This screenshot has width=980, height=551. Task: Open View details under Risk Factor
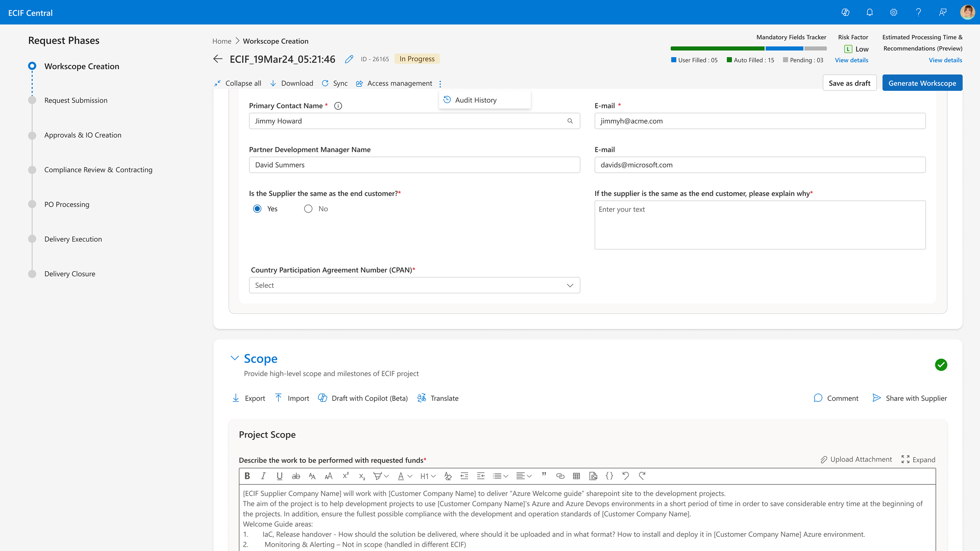851,60
